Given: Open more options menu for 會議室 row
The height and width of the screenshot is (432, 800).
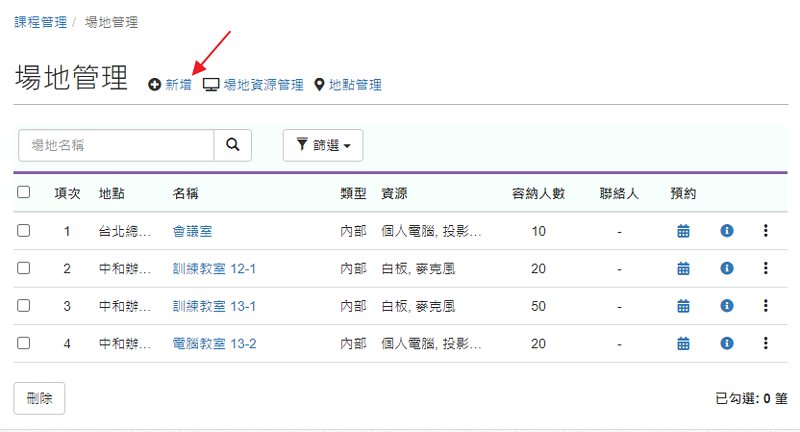Looking at the screenshot, I should click(766, 231).
